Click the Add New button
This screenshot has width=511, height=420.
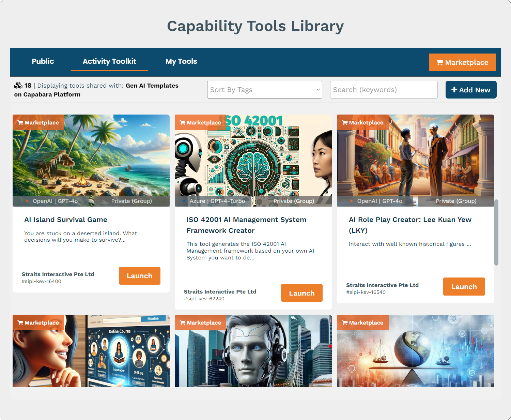click(471, 90)
